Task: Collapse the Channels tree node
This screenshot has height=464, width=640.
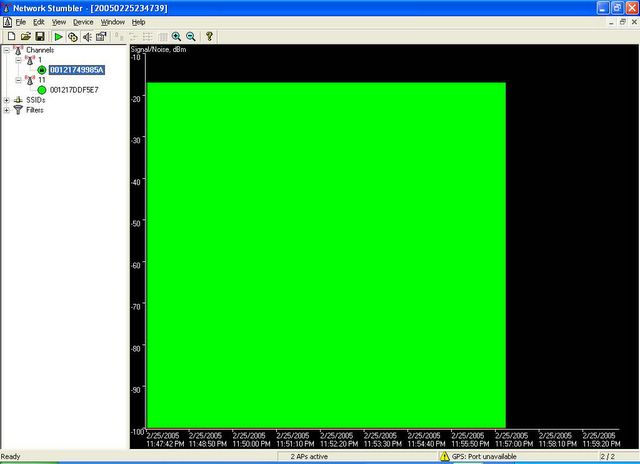Action: pyautogui.click(x=7, y=50)
